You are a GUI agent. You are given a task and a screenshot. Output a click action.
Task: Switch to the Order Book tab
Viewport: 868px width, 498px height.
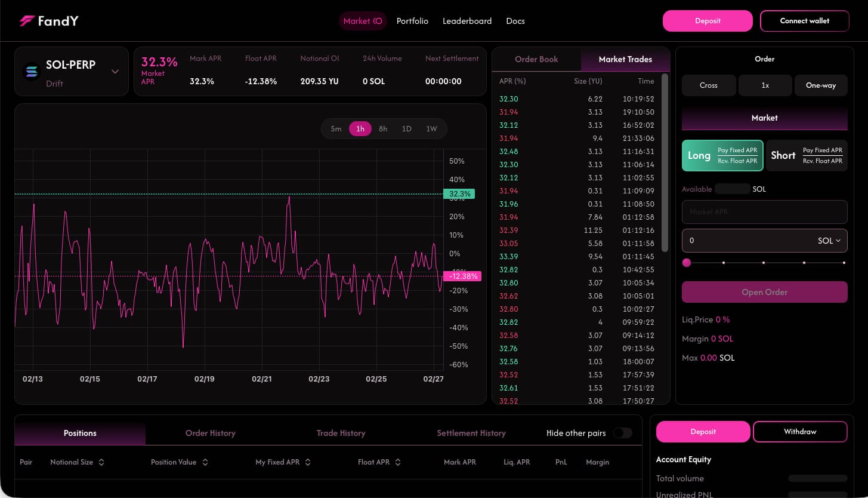(536, 59)
